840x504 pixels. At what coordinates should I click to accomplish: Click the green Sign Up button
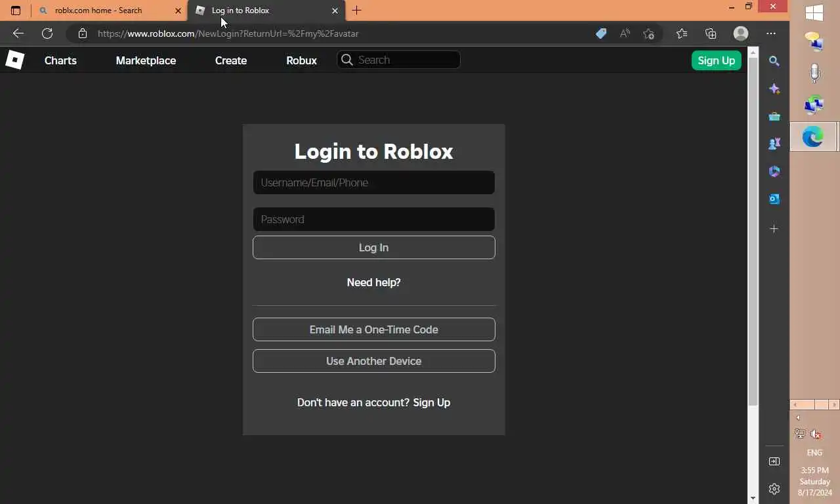pyautogui.click(x=716, y=60)
